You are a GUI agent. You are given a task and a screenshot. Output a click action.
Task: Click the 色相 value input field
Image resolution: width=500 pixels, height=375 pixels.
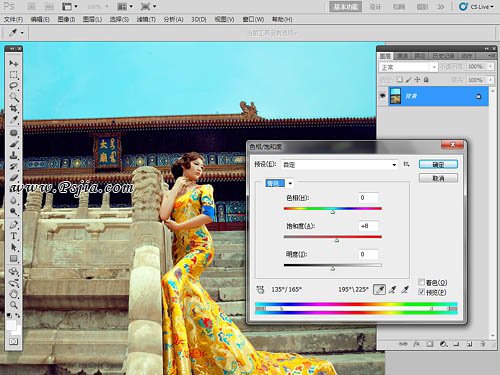click(x=368, y=198)
